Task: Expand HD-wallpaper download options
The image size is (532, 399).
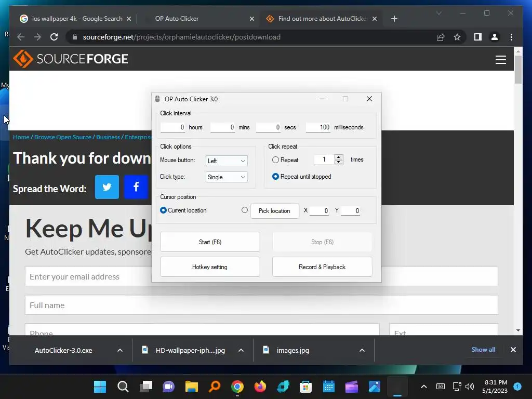Action: (241, 351)
